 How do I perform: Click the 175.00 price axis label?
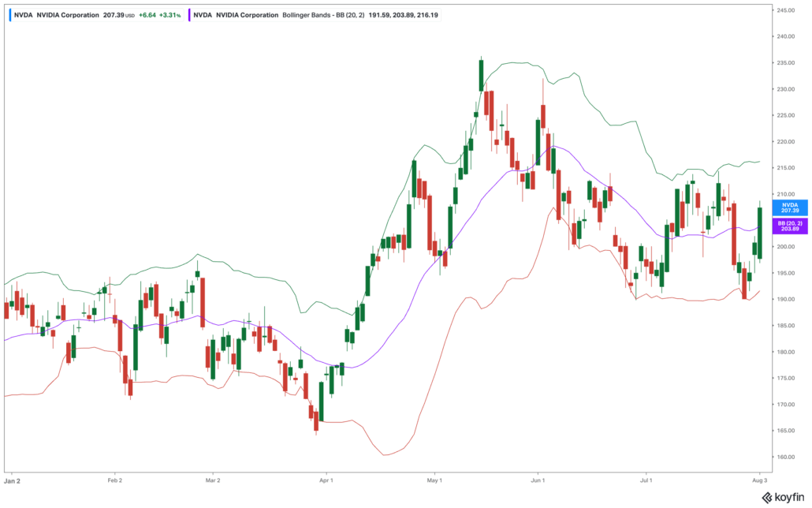785,378
